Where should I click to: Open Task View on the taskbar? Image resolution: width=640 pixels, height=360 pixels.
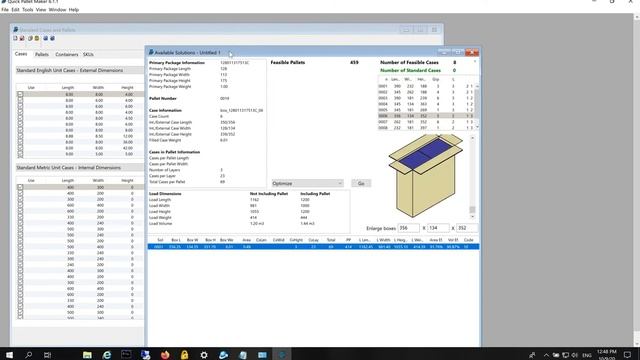pos(47,355)
